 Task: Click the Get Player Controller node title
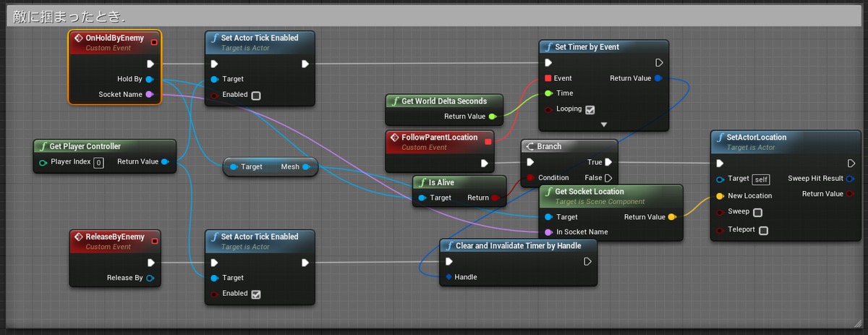pos(85,146)
